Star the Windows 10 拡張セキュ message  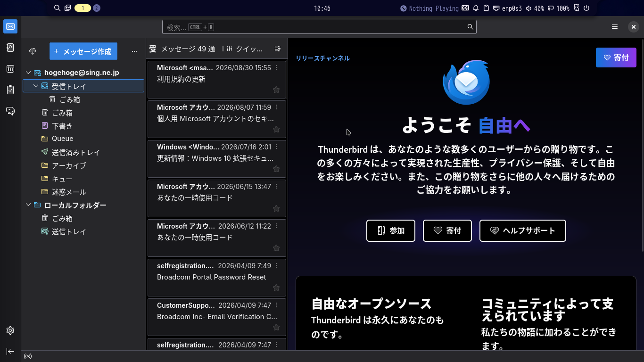[276, 169]
